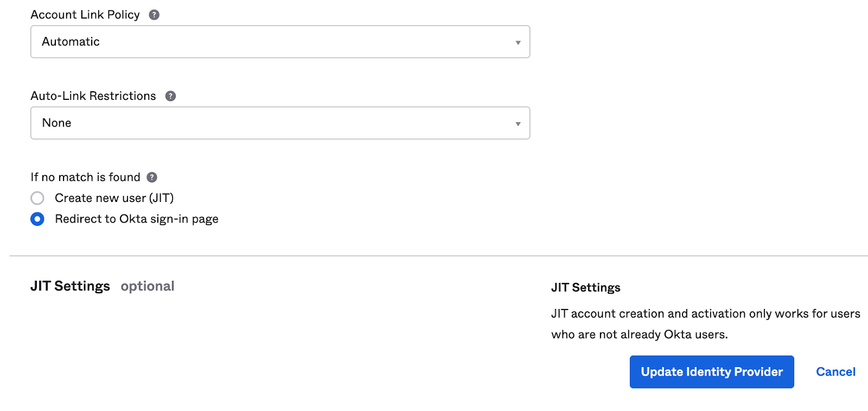The width and height of the screenshot is (868, 411).
Task: Select Redirect to Okta sign-in page radio button
Action: (x=37, y=219)
